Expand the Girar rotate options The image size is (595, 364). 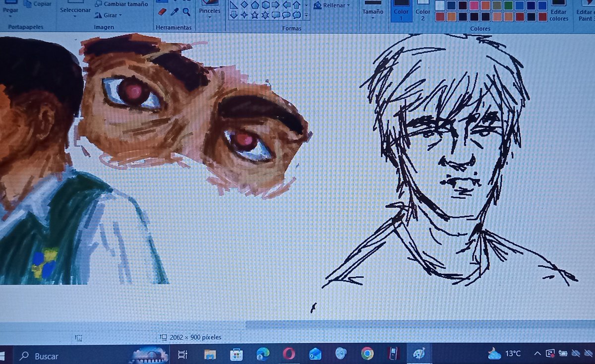(x=109, y=15)
